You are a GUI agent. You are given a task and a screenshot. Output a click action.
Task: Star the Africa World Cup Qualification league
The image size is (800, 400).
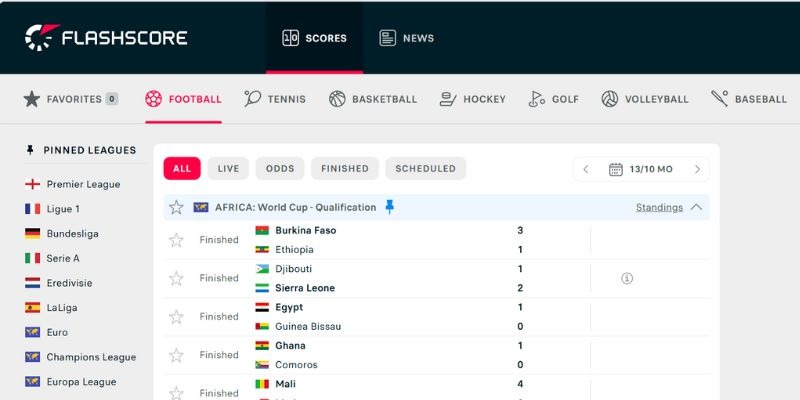pyautogui.click(x=177, y=207)
